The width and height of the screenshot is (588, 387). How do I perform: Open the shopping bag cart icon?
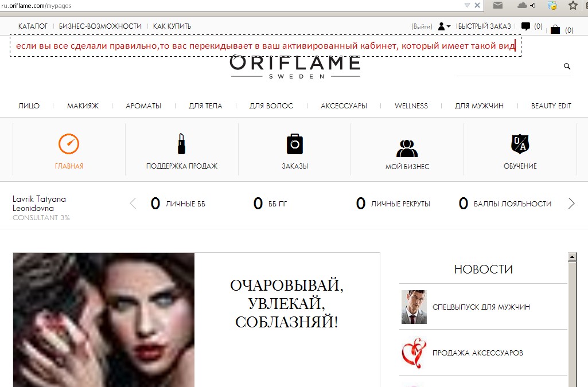click(555, 29)
